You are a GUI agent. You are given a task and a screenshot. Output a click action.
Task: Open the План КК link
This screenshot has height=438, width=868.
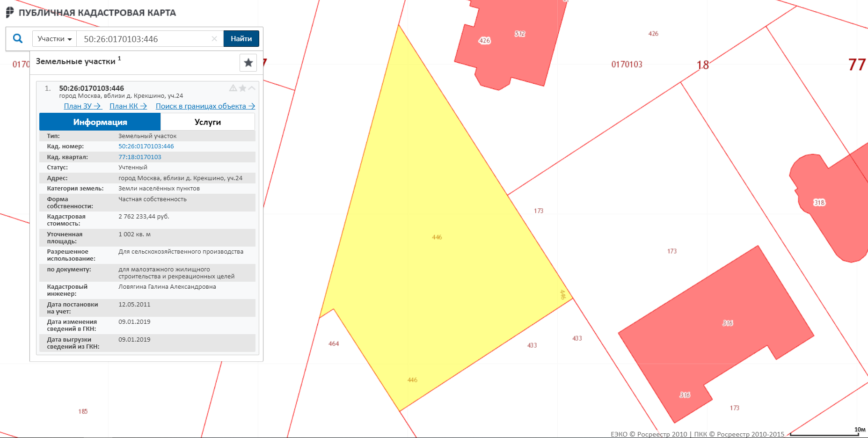128,106
